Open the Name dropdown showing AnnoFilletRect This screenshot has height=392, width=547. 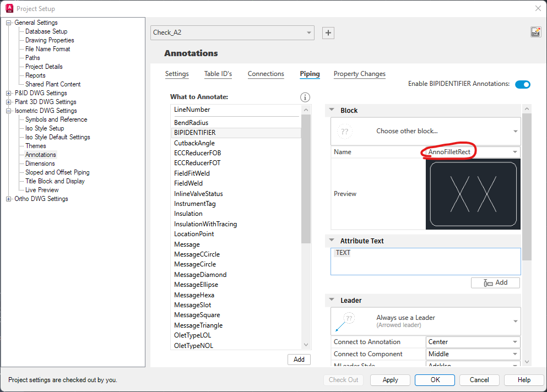click(x=514, y=151)
